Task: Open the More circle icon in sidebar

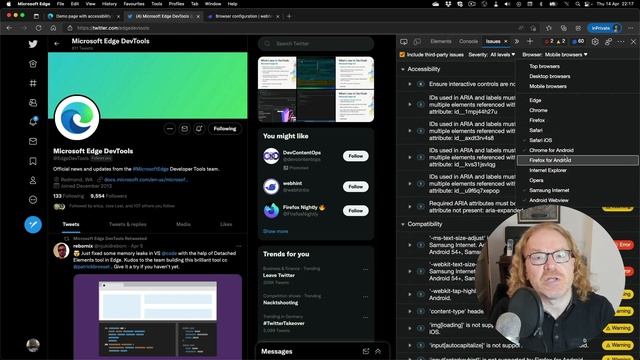Action: click(33, 200)
